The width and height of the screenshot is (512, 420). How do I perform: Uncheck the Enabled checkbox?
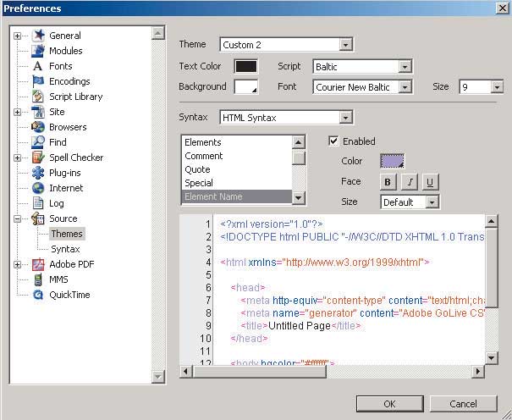[x=333, y=141]
